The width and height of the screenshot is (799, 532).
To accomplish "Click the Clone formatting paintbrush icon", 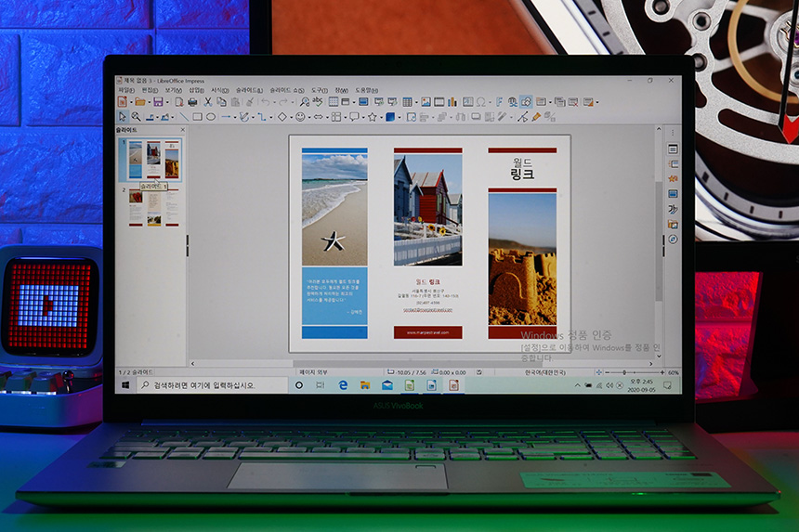I will click(x=250, y=102).
